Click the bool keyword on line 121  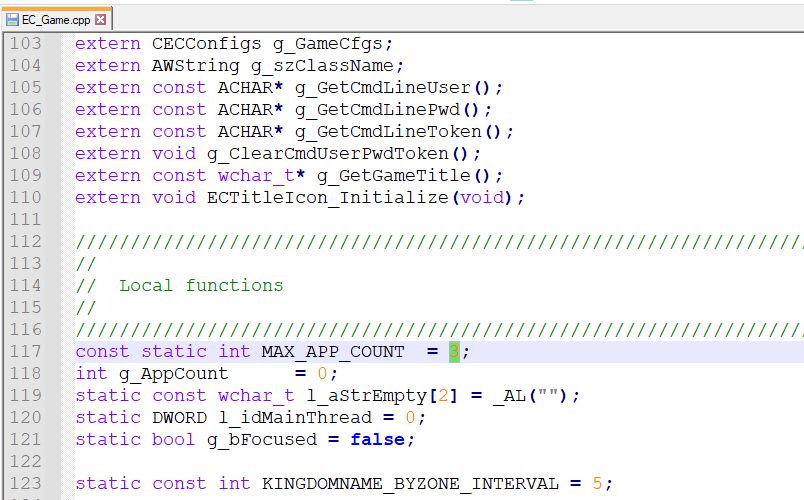(173, 440)
